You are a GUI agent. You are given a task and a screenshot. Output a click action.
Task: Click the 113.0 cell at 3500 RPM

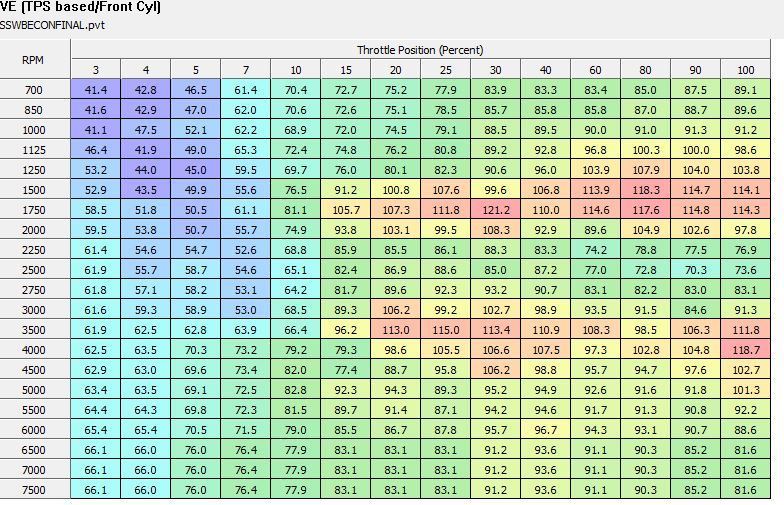click(395, 330)
